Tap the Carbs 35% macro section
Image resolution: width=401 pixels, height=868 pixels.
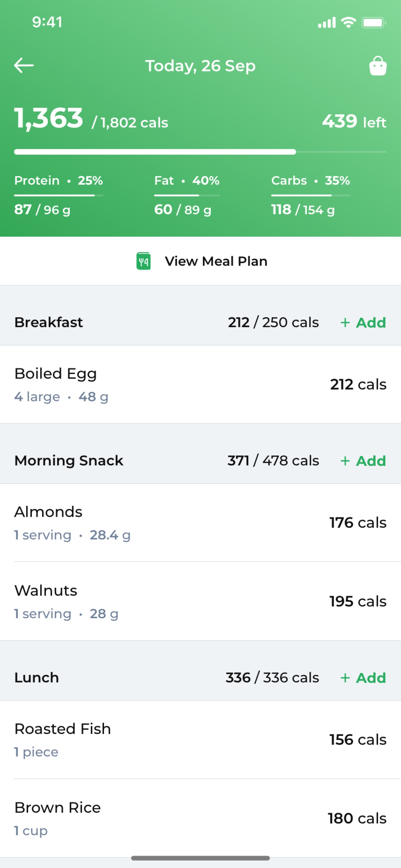click(x=311, y=195)
